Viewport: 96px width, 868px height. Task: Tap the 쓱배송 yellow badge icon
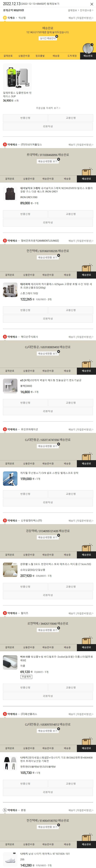pos(5,18)
